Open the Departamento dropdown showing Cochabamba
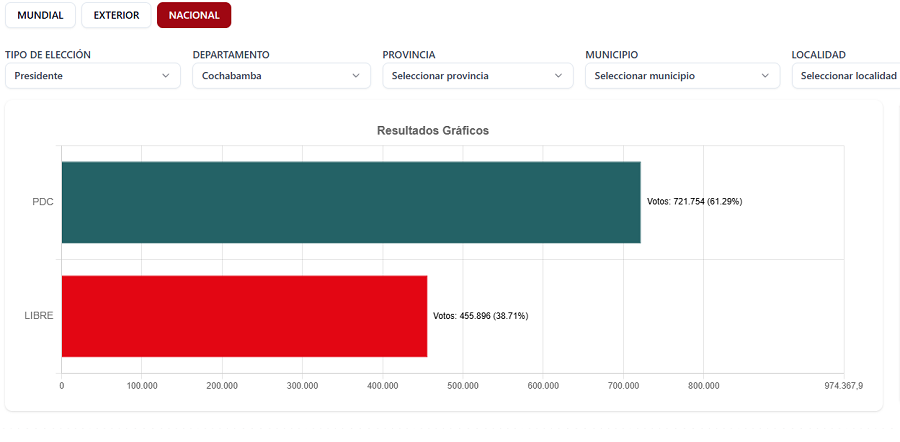This screenshot has width=900, height=442. pyautogui.click(x=270, y=76)
